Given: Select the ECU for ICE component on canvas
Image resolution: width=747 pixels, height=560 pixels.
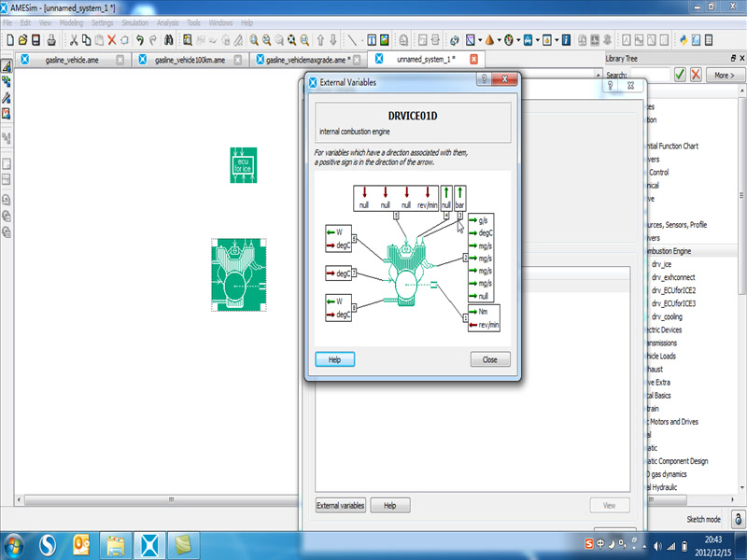Looking at the screenshot, I should (x=243, y=165).
